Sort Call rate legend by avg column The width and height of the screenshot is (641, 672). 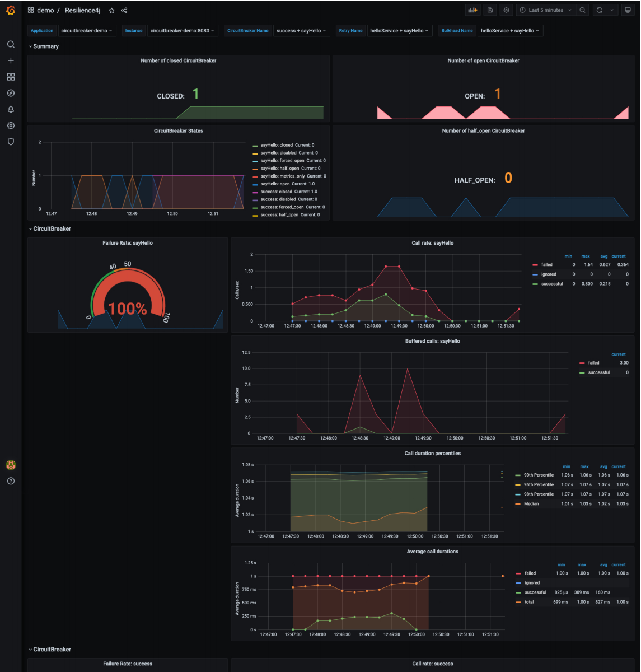click(603, 256)
